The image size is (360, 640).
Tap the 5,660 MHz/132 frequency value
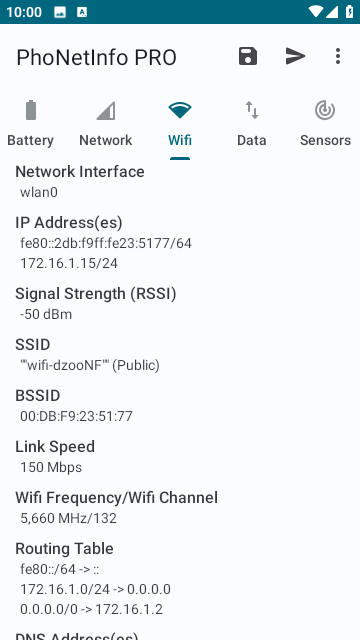point(69,518)
